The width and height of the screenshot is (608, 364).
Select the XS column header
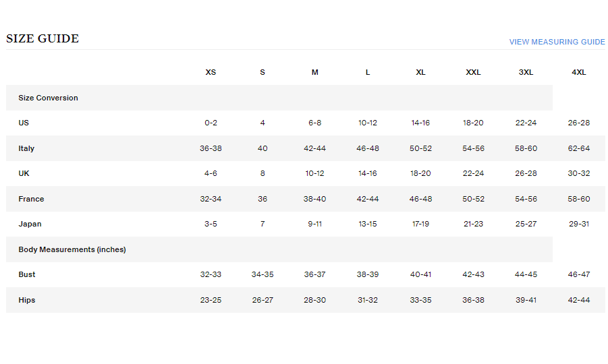tap(211, 72)
